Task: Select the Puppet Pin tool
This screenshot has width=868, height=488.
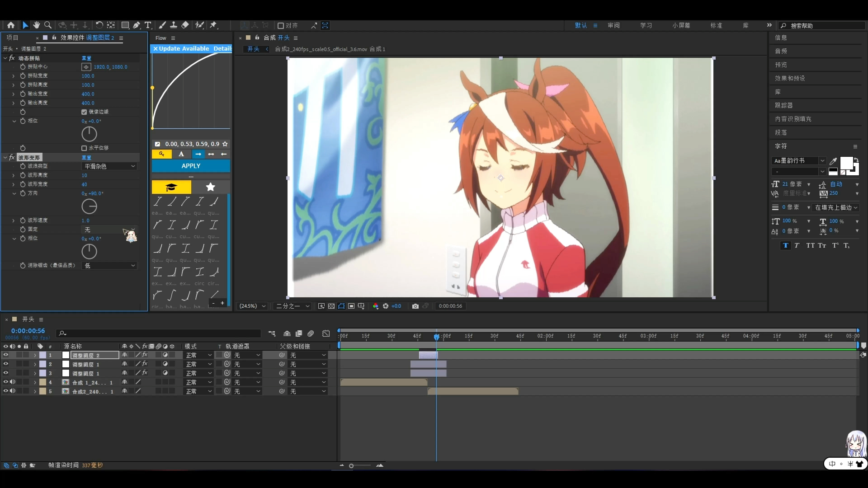Action: [x=213, y=25]
